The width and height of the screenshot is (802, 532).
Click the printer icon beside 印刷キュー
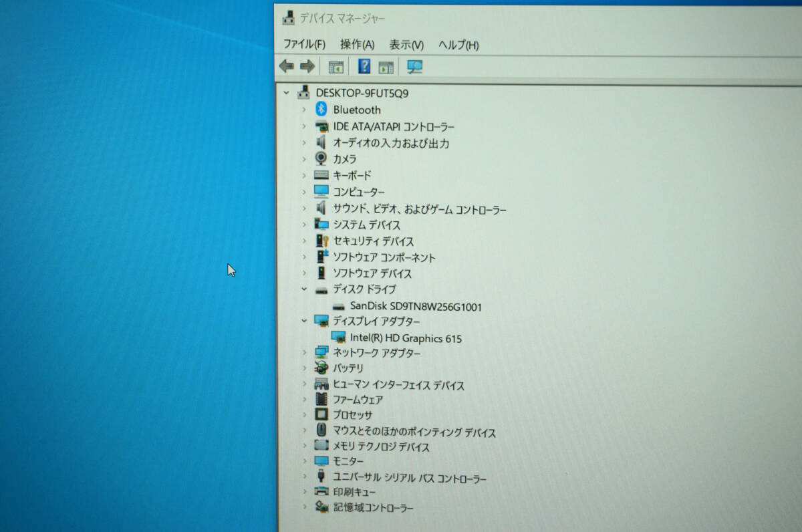tap(321, 492)
